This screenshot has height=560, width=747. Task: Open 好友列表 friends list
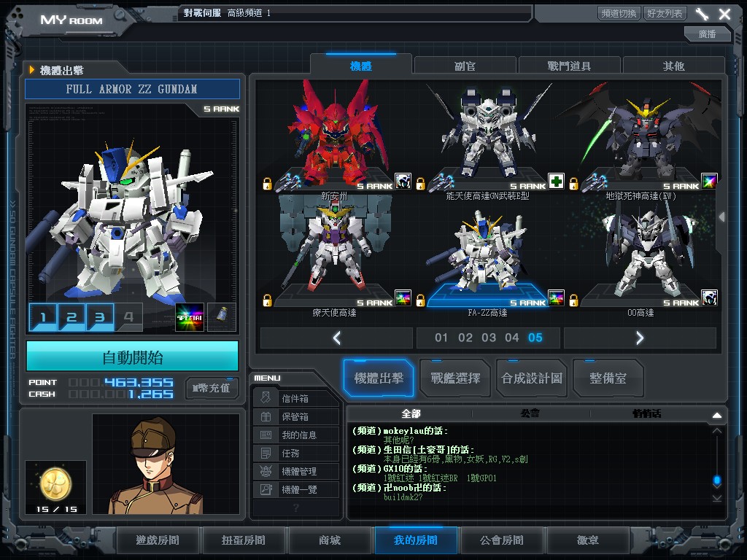(x=665, y=13)
